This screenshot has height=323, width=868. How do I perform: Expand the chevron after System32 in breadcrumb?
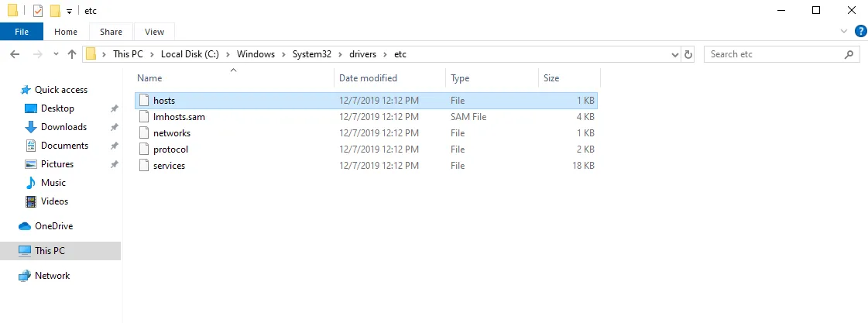(x=341, y=54)
